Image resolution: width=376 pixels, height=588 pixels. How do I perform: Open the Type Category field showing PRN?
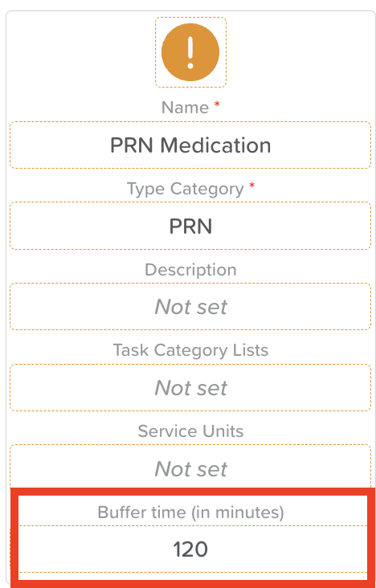[x=190, y=226]
